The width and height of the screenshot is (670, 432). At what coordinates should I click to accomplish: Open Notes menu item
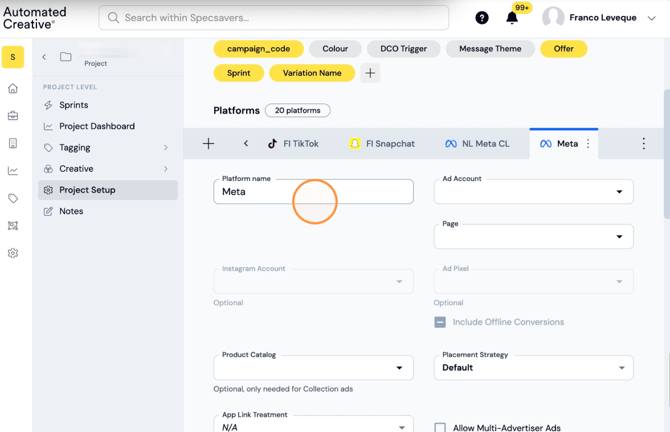tap(71, 211)
